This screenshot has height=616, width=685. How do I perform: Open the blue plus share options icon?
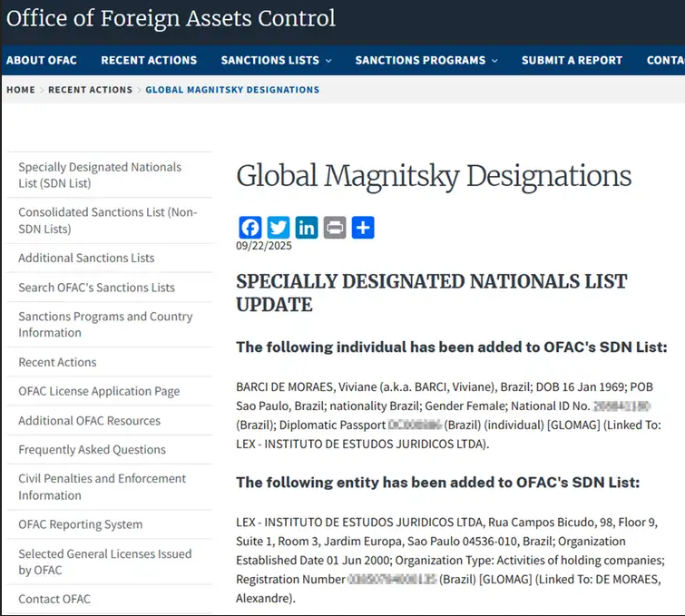(363, 227)
